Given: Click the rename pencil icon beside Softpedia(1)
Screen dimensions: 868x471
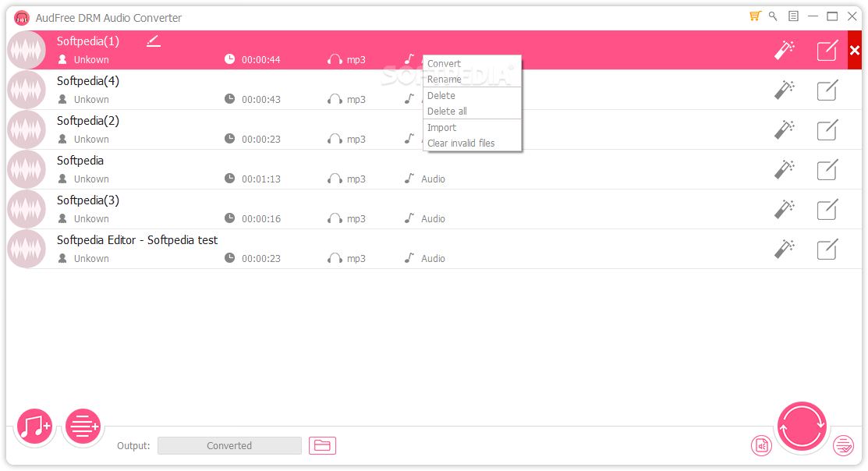Looking at the screenshot, I should [x=154, y=41].
